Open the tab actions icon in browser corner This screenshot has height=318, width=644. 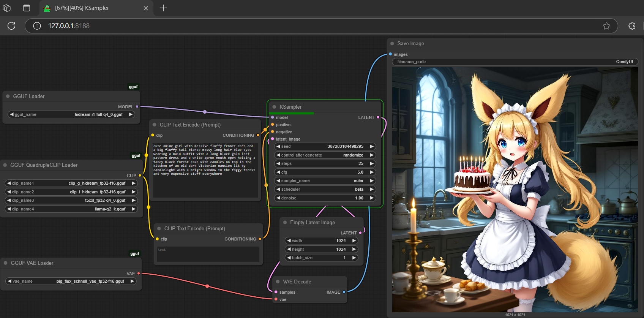tap(7, 8)
